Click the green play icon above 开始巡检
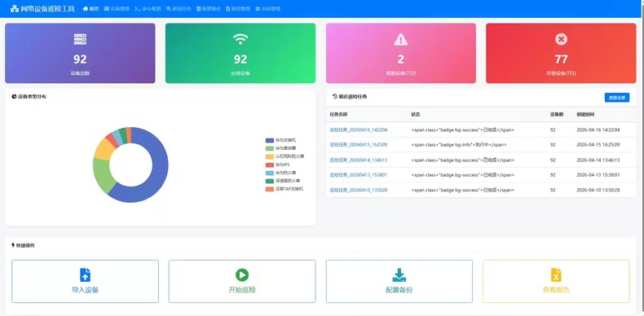 point(242,274)
